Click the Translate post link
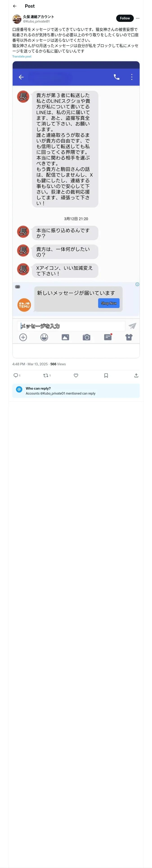The height and width of the screenshot is (868, 152). coord(22,57)
